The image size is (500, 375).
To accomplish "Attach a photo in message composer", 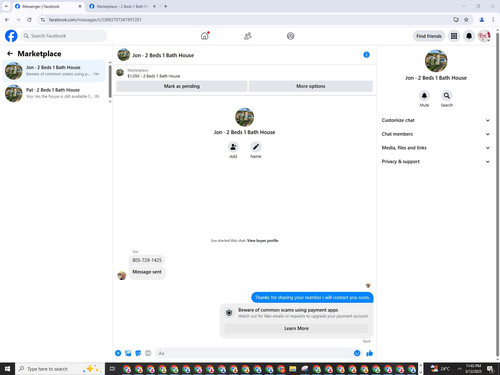I will [x=128, y=353].
